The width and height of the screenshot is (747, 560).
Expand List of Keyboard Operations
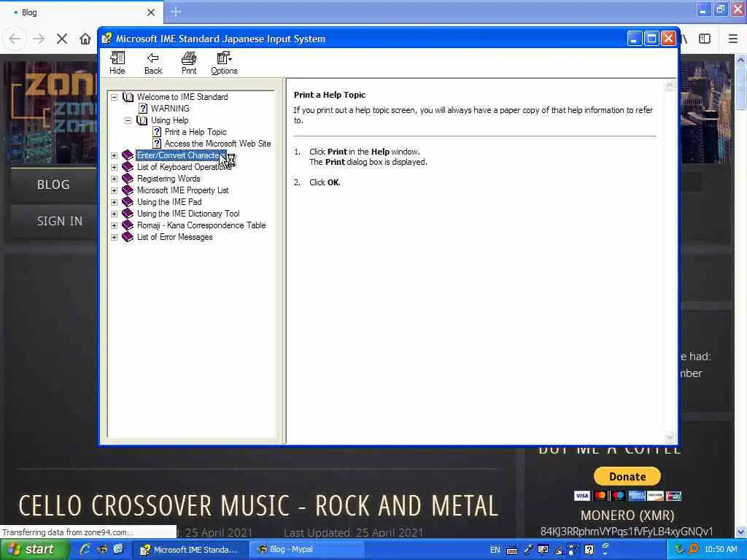coord(115,167)
